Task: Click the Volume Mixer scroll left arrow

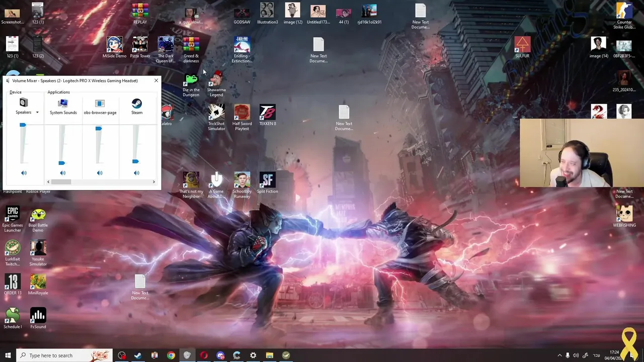Action: coord(48,182)
